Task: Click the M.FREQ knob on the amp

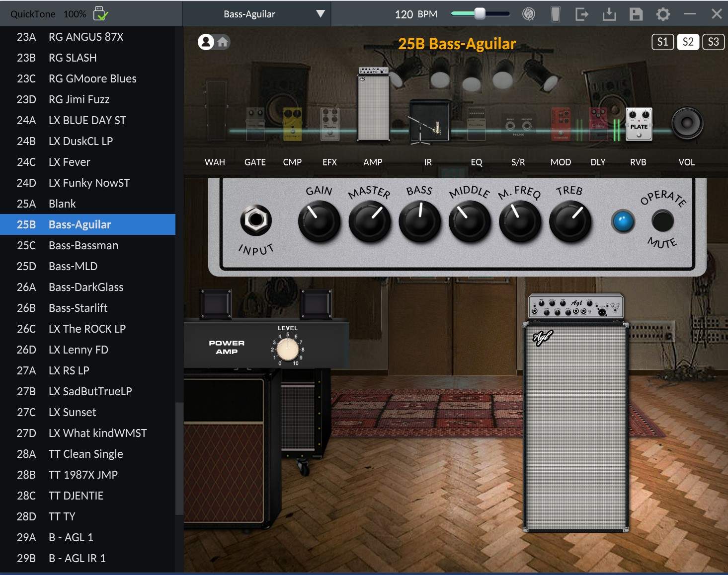Action: [x=520, y=221]
